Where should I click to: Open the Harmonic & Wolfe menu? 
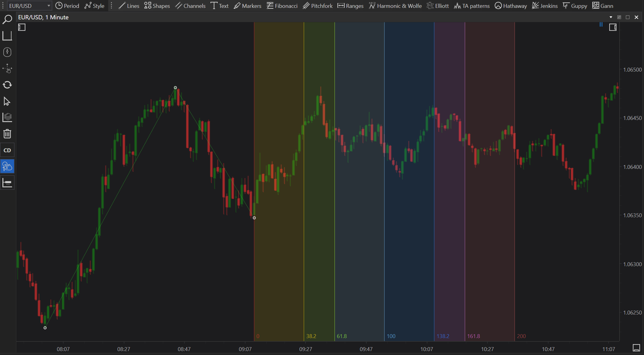pos(395,6)
